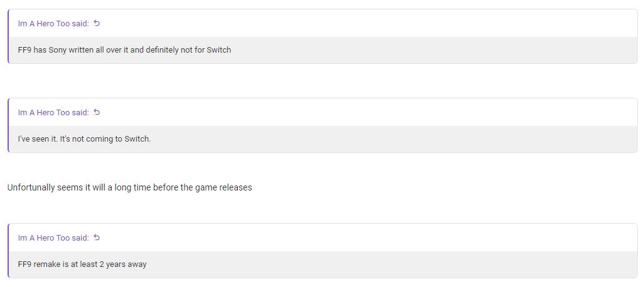Click "I've seen it." in the second quote
Screen dimensions: 644x287
pyautogui.click(x=38, y=139)
